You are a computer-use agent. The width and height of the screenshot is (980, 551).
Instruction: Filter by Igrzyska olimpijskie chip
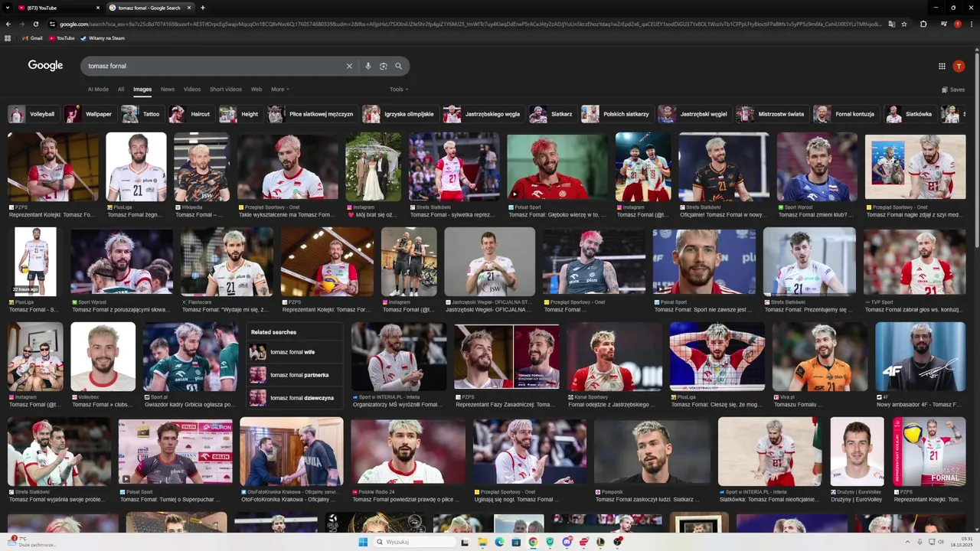399,114
